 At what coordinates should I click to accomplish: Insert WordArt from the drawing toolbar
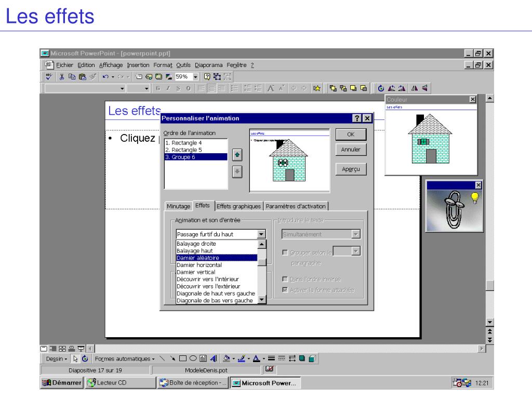(x=214, y=358)
